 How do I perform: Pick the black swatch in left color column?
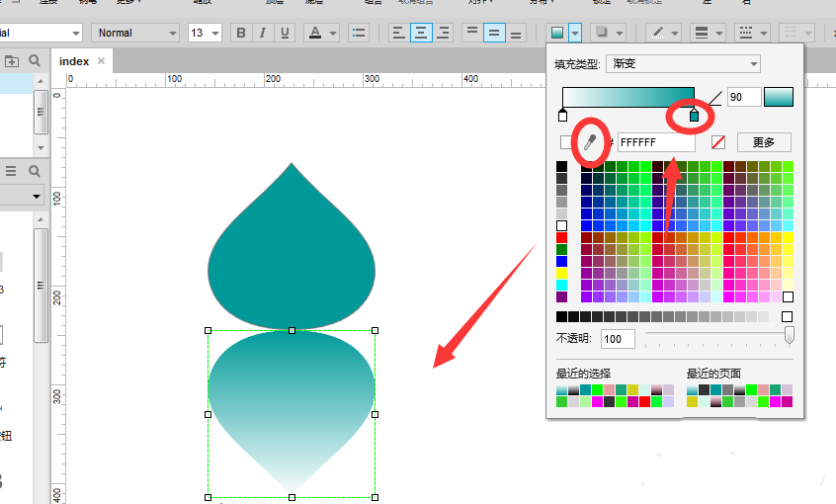click(561, 166)
